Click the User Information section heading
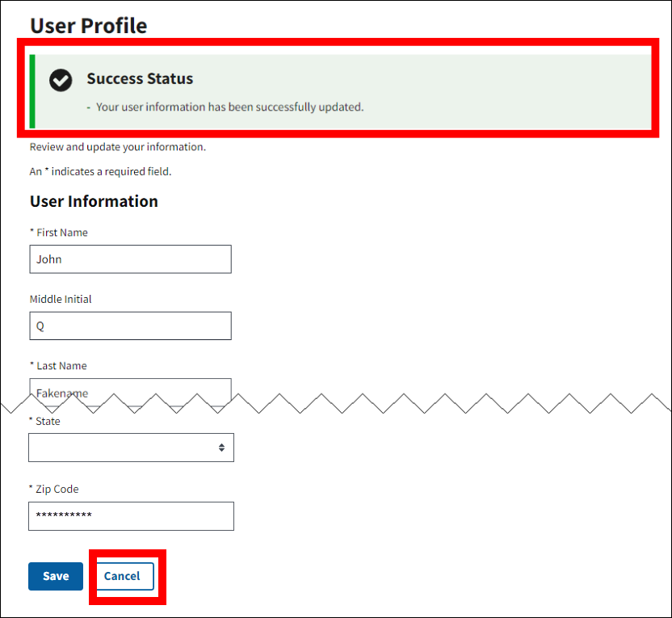 pos(94,201)
